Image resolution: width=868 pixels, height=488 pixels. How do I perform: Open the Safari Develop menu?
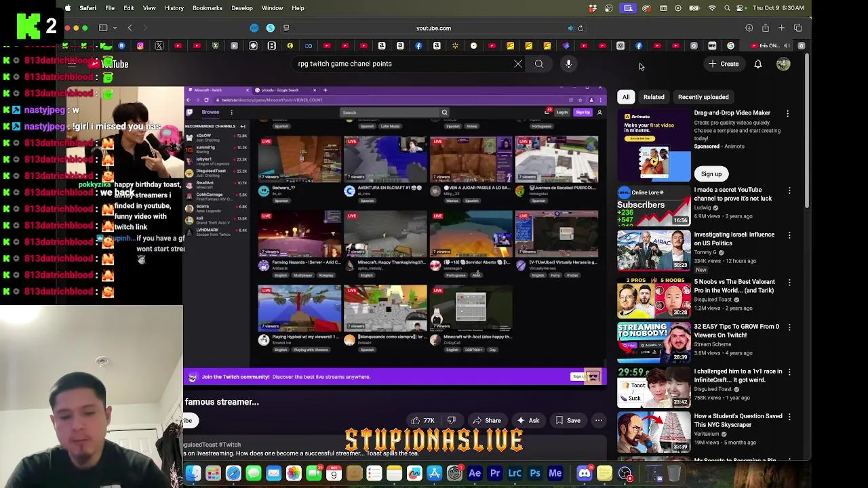click(x=242, y=8)
